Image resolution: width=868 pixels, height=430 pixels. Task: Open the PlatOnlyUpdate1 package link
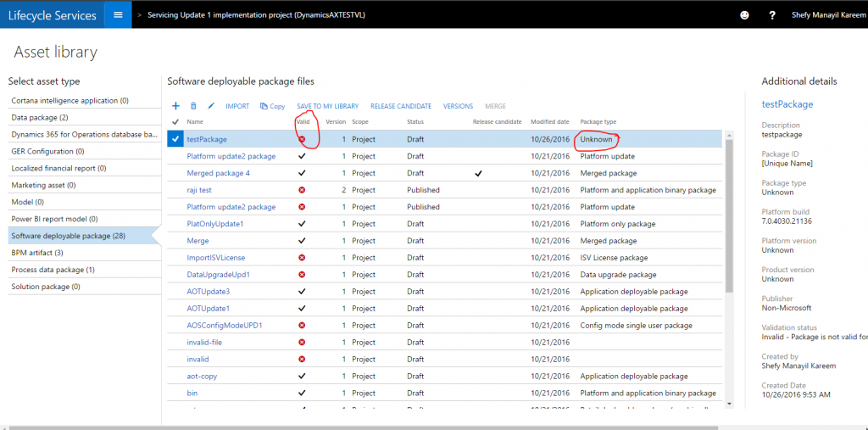coord(214,224)
